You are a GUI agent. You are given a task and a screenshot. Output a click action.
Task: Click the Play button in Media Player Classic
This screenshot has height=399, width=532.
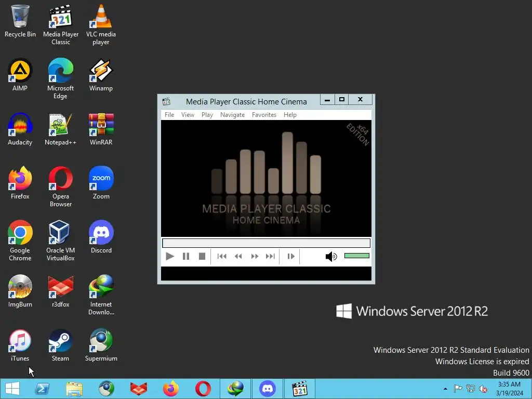(170, 256)
